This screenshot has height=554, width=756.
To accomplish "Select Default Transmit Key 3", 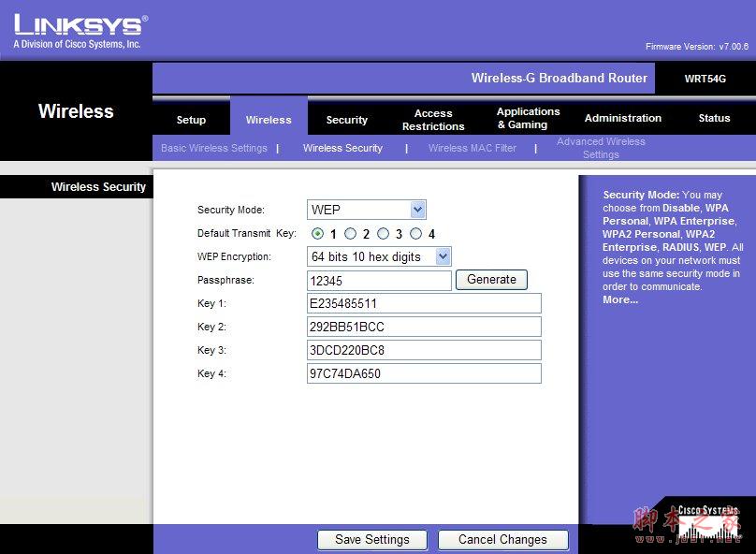I will click(x=383, y=234).
